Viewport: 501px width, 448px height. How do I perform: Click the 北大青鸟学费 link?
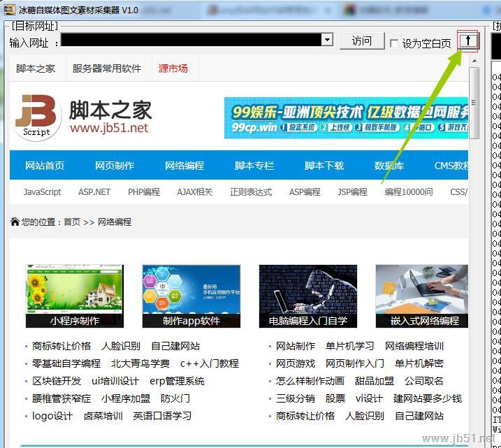point(140,363)
